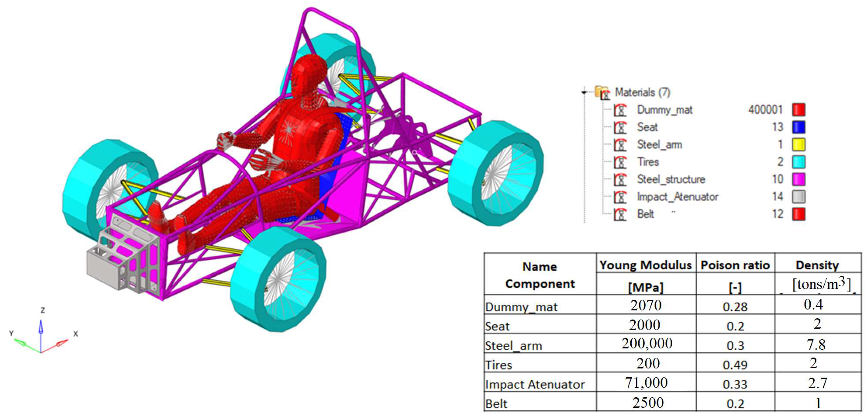Open the magenta Steel_structure color swatch

point(799,180)
